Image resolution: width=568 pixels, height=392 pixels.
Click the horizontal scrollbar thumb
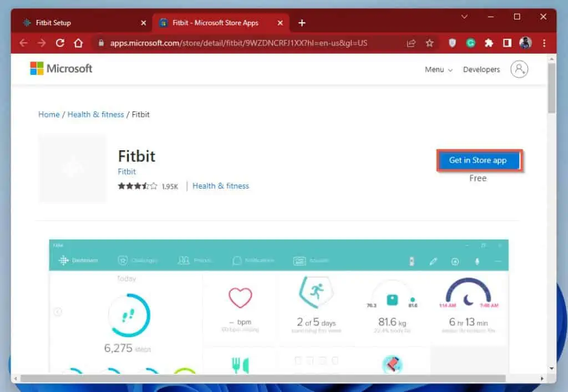click(263, 379)
